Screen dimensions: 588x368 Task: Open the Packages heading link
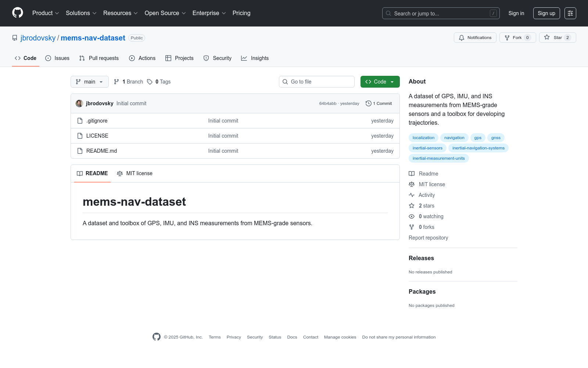[422, 291]
